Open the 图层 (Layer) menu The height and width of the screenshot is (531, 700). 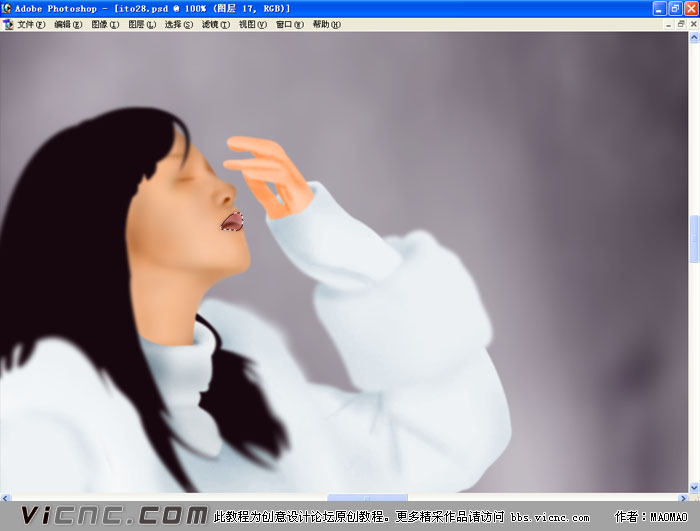coord(142,25)
